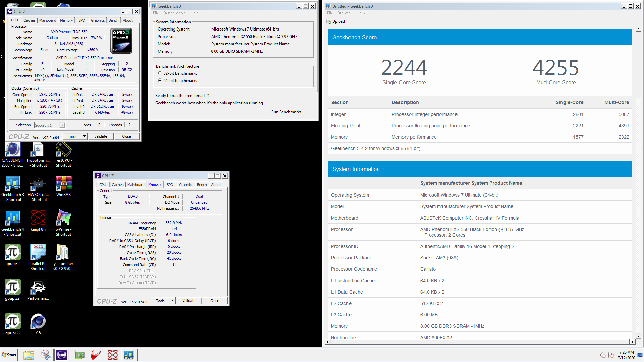
Task: Open the y-cruncher folder icon
Action: click(63, 258)
